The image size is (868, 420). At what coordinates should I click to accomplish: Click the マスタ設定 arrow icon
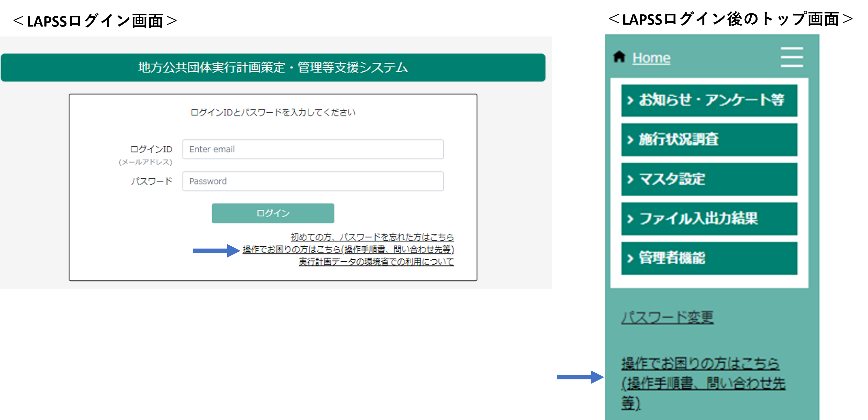tap(630, 179)
